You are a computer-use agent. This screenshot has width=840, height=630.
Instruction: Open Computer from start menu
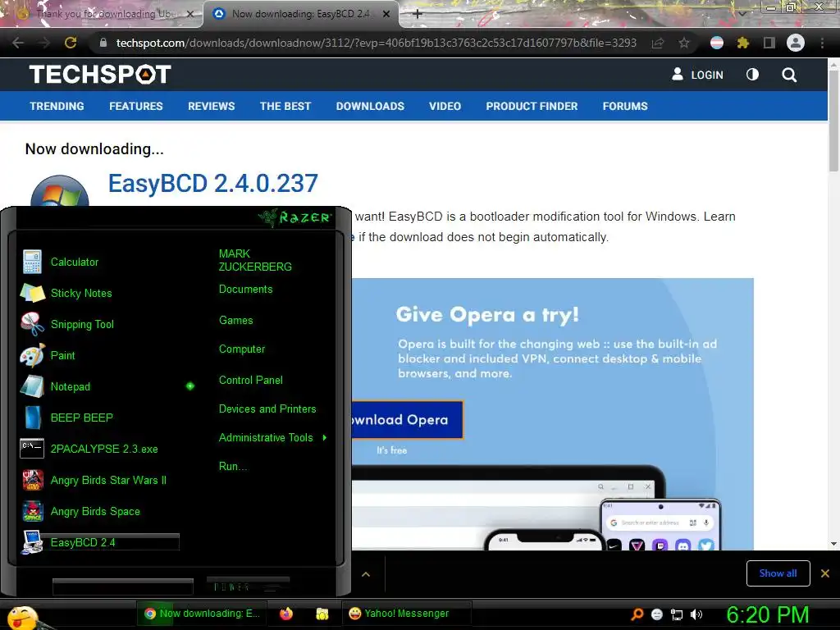[242, 349]
